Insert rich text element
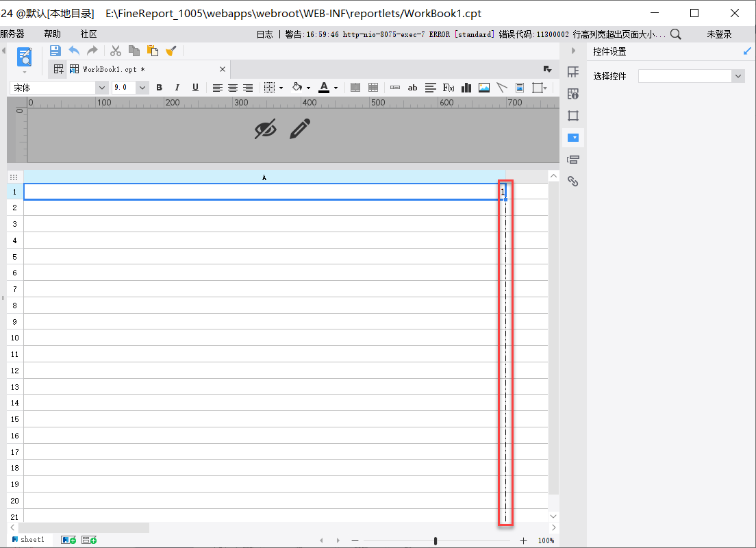Image resolution: width=756 pixels, height=548 pixels. pos(431,87)
